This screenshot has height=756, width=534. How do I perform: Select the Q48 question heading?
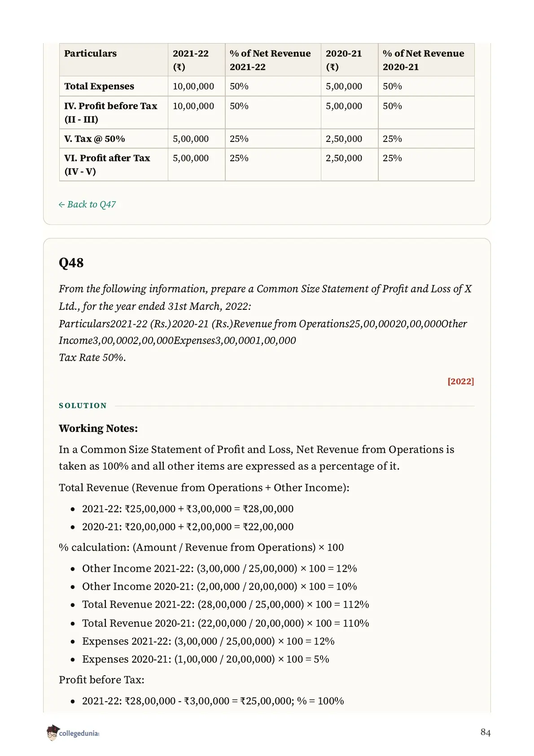[x=71, y=263]
